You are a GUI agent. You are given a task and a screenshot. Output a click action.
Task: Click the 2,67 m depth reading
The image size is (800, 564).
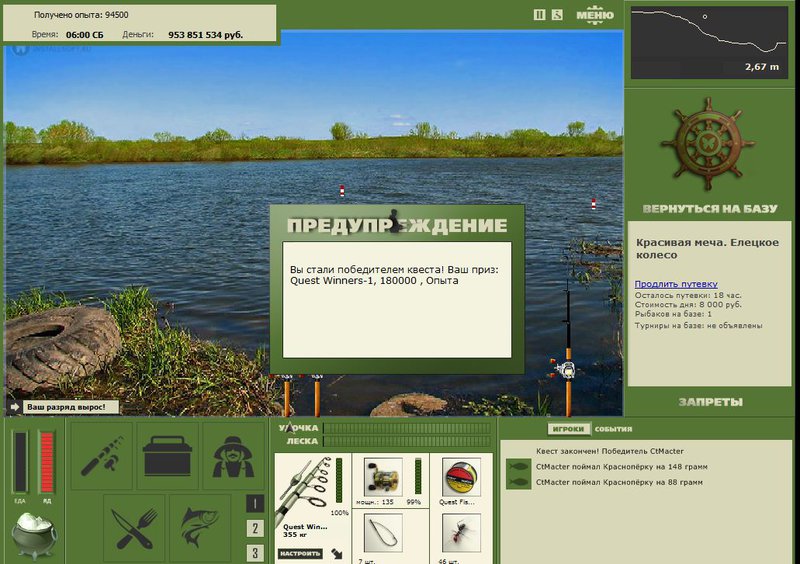click(x=762, y=66)
